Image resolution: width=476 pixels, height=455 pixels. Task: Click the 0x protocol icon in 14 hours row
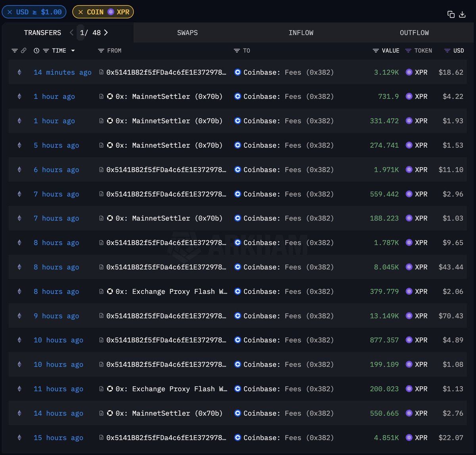(x=110, y=413)
